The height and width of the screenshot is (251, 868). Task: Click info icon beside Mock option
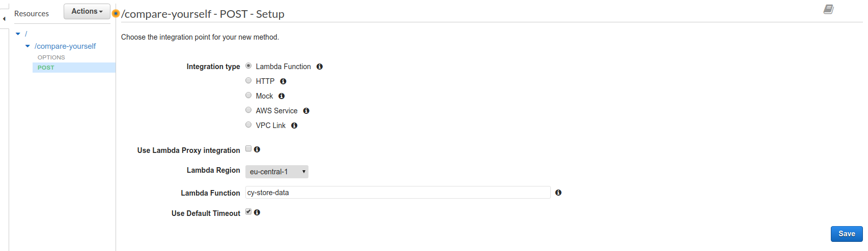(x=282, y=96)
